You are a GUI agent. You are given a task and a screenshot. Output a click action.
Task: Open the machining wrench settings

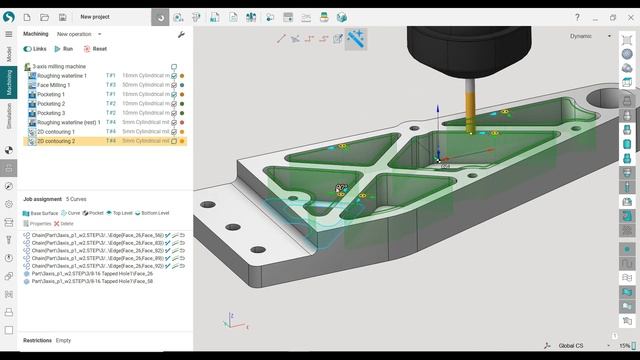181,35
